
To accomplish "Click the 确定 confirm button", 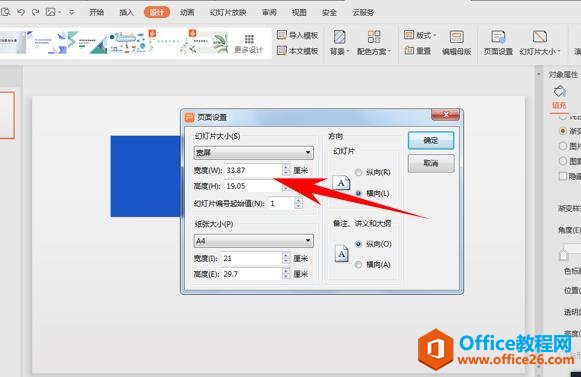I will point(431,140).
